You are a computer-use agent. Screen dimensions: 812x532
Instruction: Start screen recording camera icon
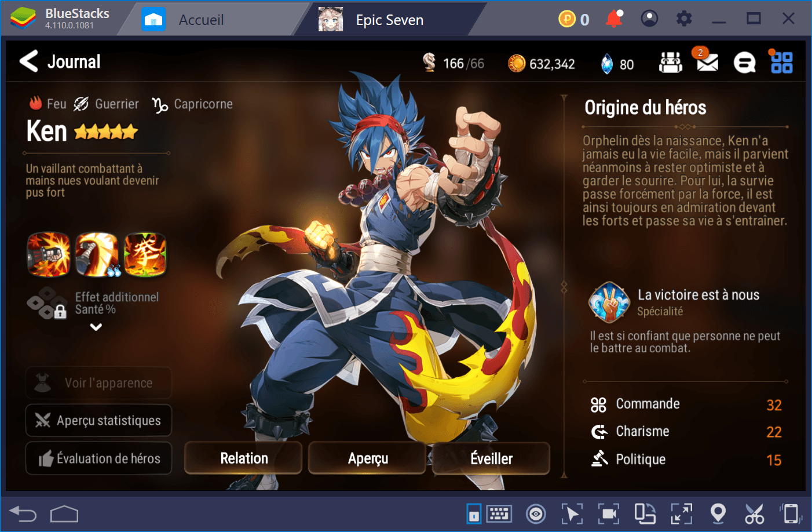[609, 514]
